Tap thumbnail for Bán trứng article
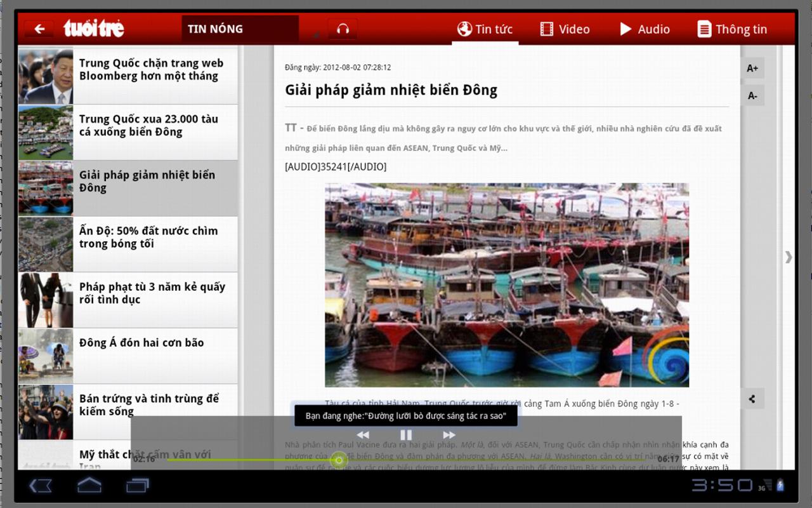Image resolution: width=812 pixels, height=508 pixels. [46, 411]
